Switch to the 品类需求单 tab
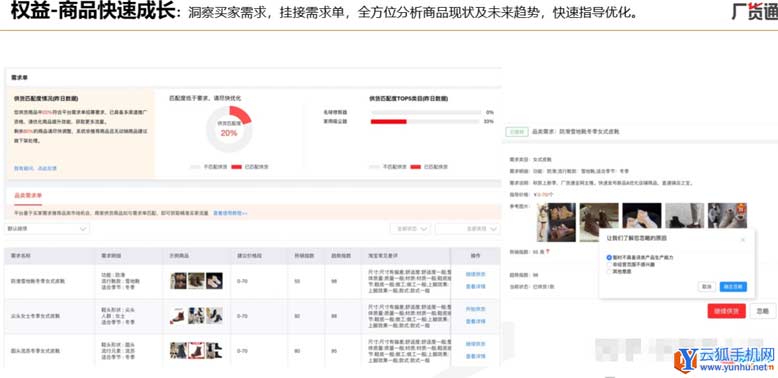Viewport: 778px width, 378px height. click(28, 195)
